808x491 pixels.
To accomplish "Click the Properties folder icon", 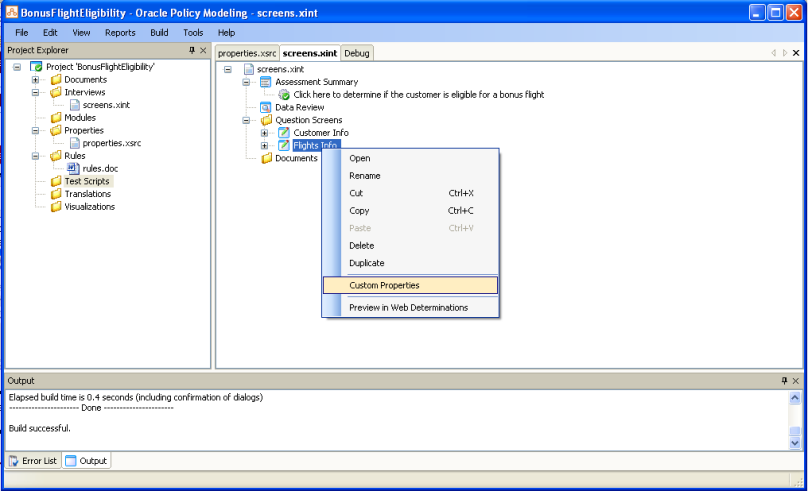I will click(x=56, y=130).
